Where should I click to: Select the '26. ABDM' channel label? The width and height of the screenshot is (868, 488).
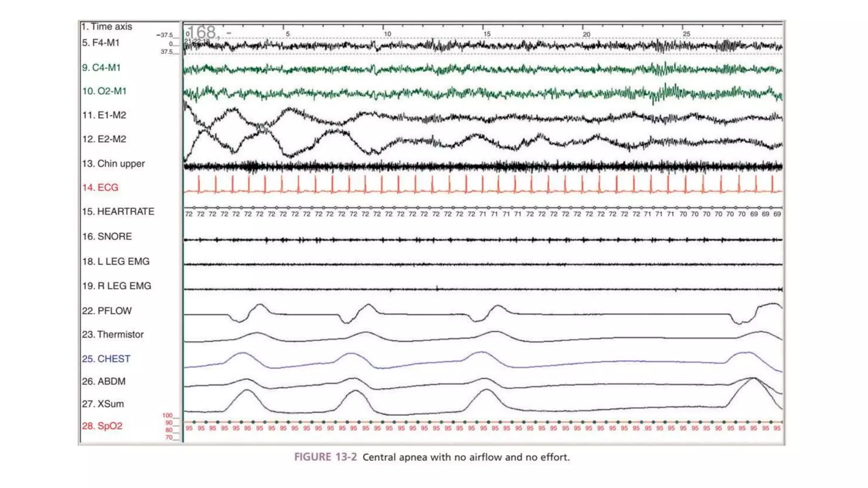point(104,381)
